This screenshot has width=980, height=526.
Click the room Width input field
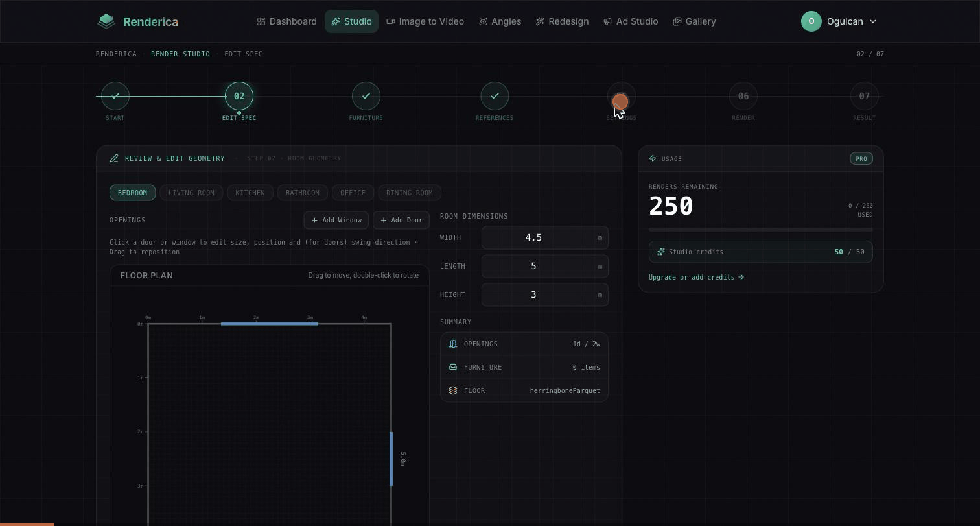coord(544,237)
